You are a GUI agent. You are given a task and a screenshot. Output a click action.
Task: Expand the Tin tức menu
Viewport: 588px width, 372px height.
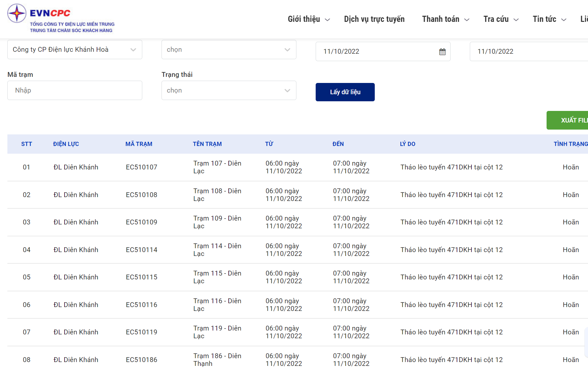pyautogui.click(x=549, y=19)
